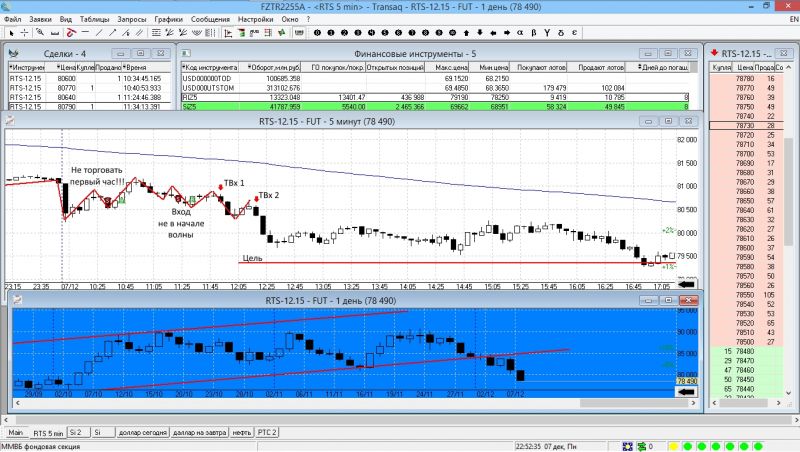Select the arrow line drawing tool
The image size is (800, 452).
tap(113, 33)
